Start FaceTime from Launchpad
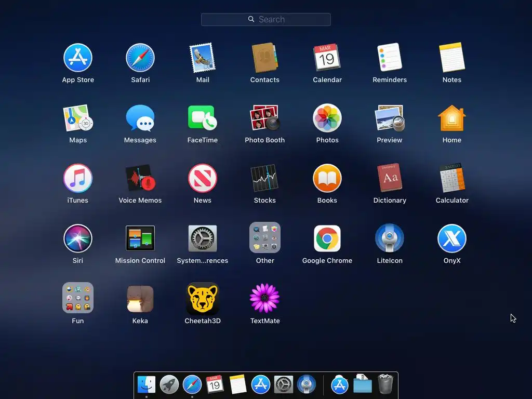This screenshot has width=532, height=399. coord(203,118)
